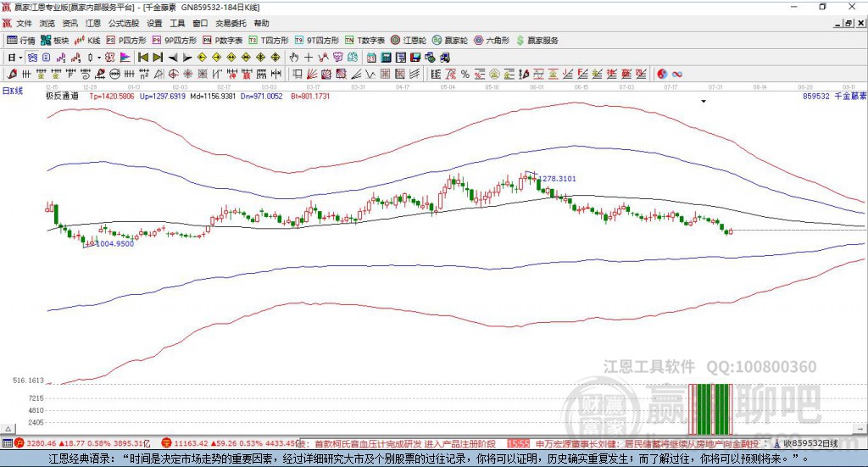This screenshot has height=467, width=868.
Task: Click the red fan lines icon
Action: 312,74
